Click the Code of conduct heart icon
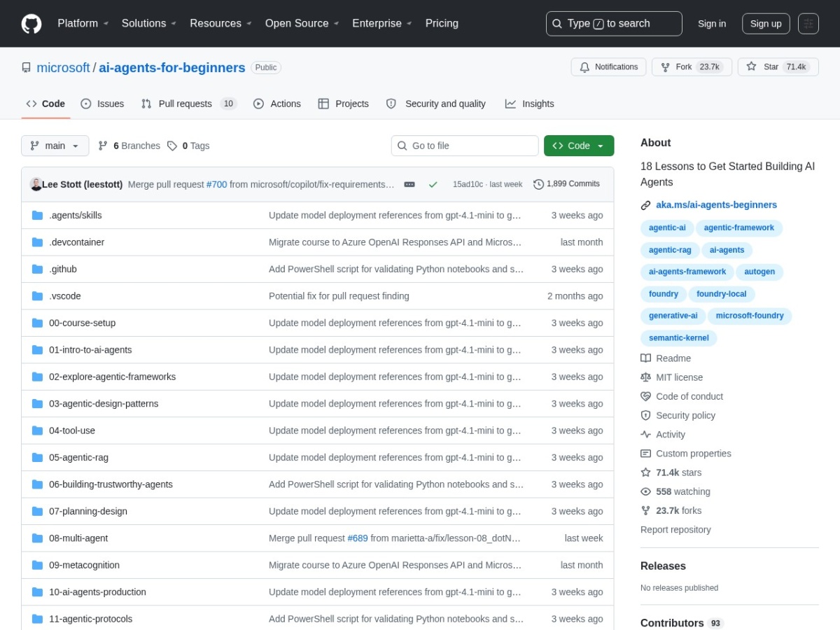 [x=645, y=396]
